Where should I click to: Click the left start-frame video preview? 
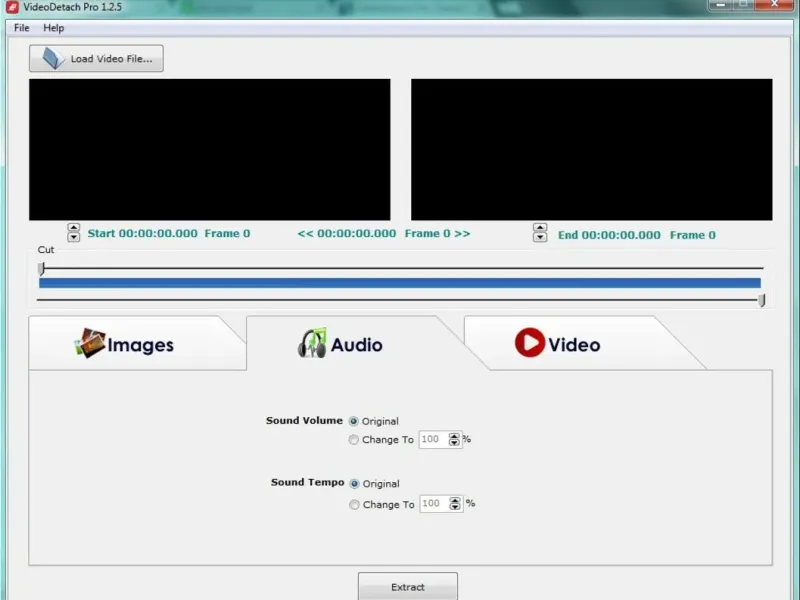pos(210,149)
